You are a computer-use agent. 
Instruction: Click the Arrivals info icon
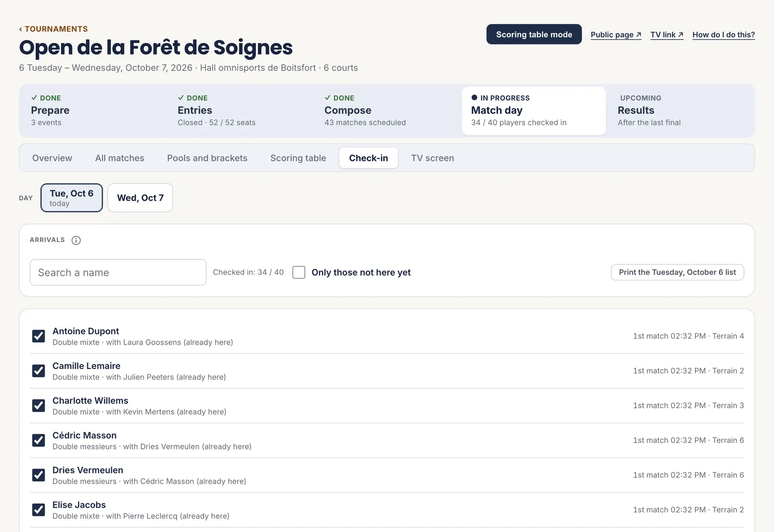76,240
